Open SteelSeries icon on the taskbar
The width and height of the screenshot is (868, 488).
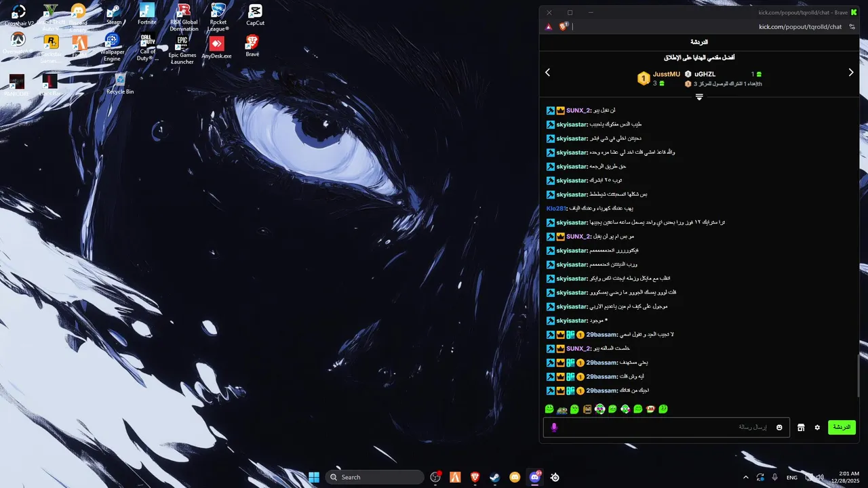(555, 477)
